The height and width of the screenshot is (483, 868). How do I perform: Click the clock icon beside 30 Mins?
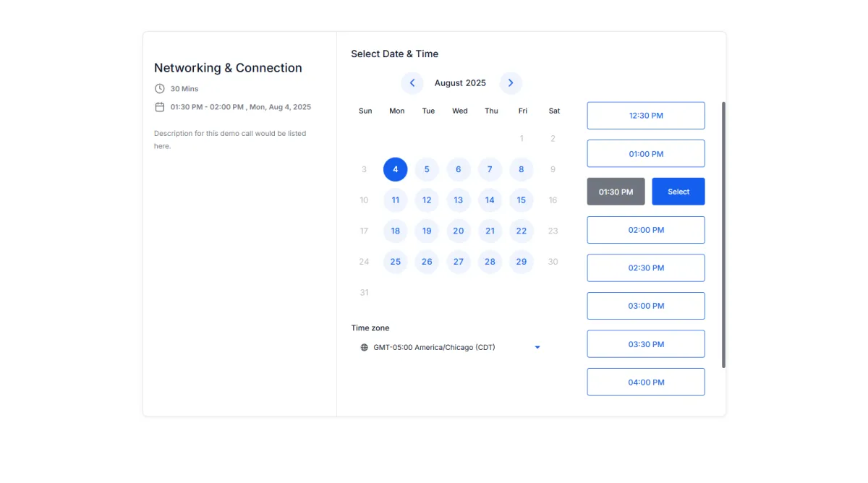160,89
